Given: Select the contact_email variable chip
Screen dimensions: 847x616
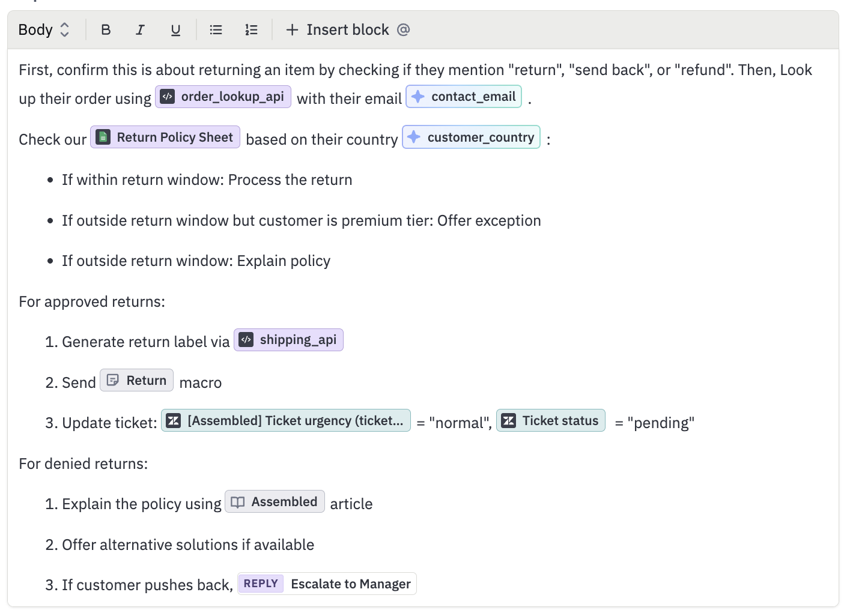Looking at the screenshot, I should 463,96.
